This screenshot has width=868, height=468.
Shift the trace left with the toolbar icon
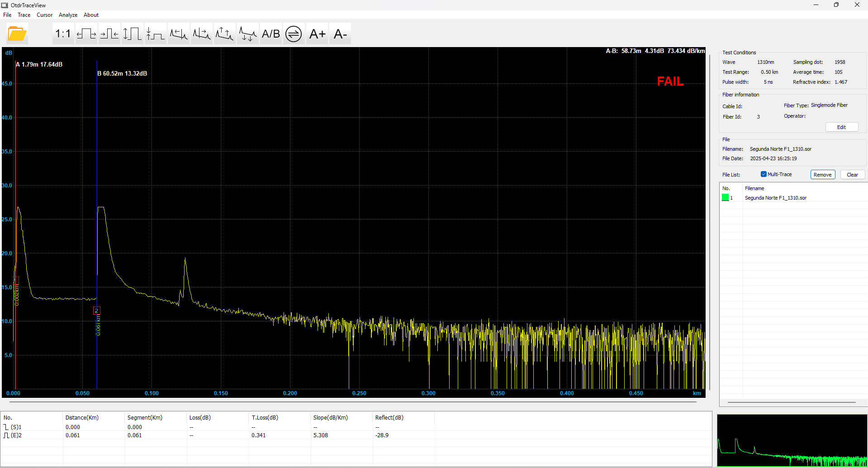[x=179, y=34]
